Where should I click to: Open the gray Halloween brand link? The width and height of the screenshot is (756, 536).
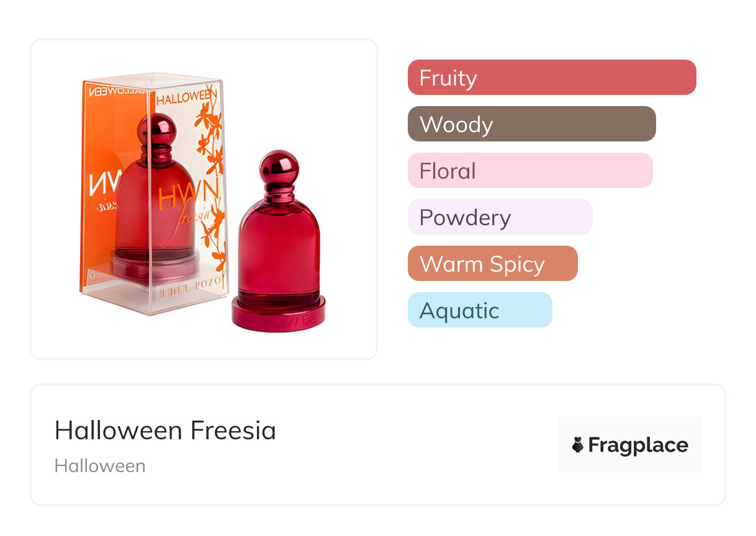[100, 466]
